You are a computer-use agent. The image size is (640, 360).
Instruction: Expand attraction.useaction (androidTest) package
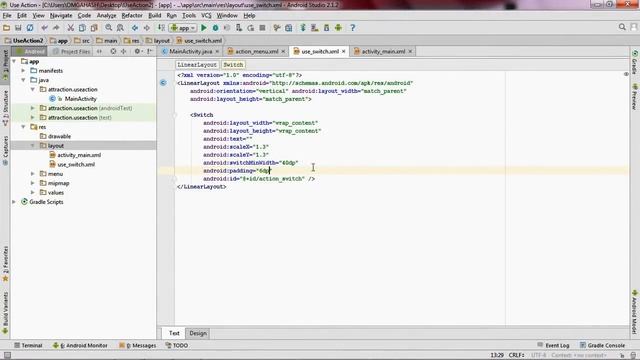point(33,108)
